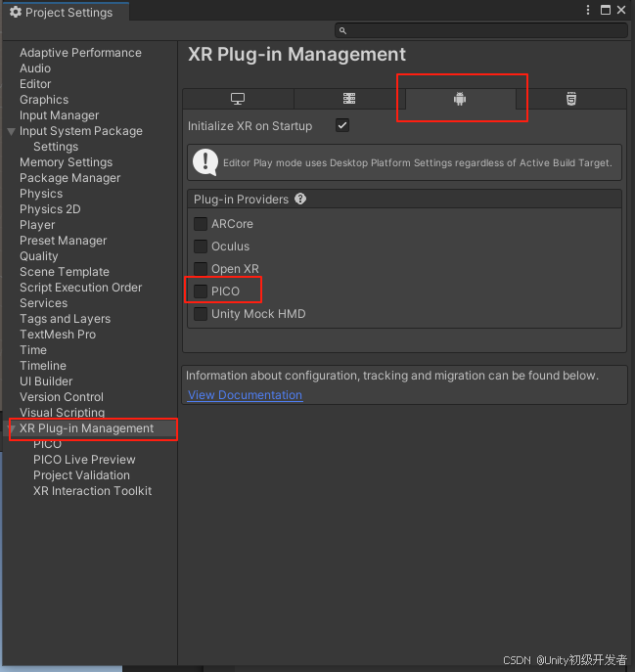
Task: Open the window three-dot options menu
Action: [588, 10]
